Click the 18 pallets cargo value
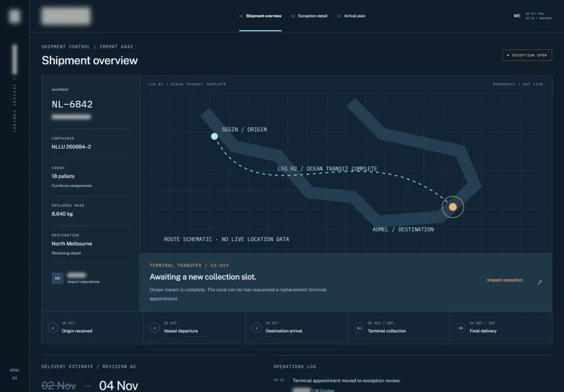 click(63, 176)
